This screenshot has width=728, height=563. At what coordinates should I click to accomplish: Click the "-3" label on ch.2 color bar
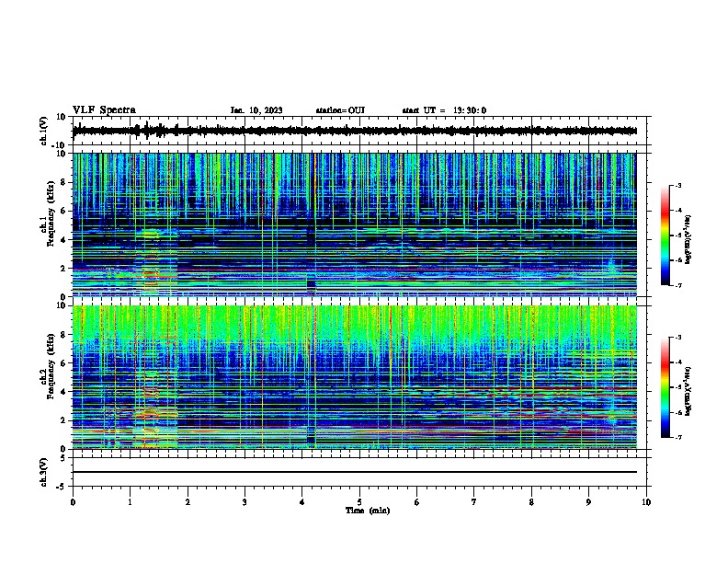pos(678,338)
